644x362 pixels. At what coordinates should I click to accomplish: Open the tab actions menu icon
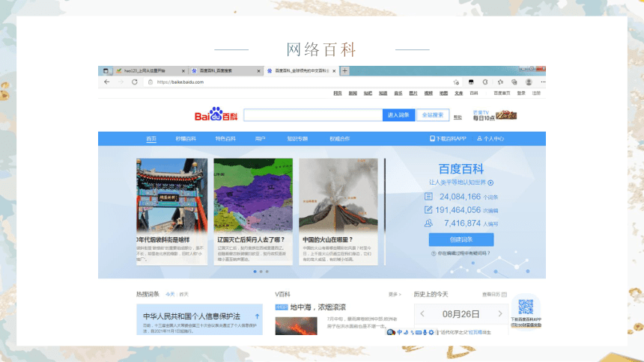click(106, 70)
